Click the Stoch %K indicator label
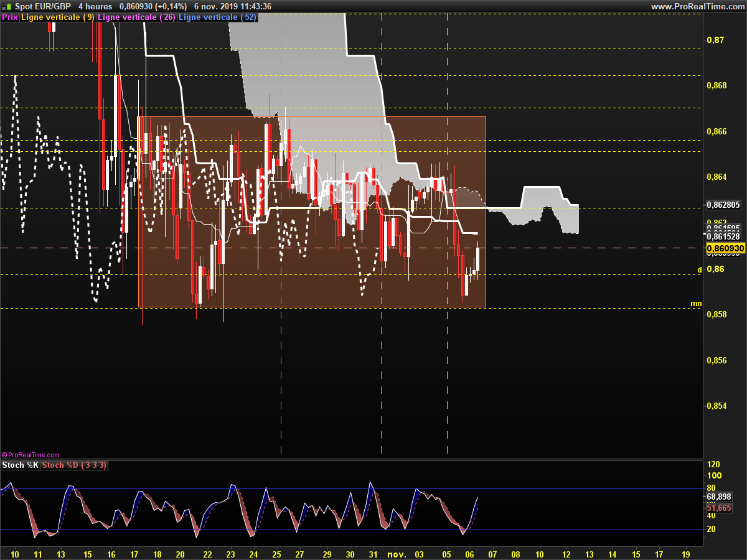747x560 pixels. [20, 465]
